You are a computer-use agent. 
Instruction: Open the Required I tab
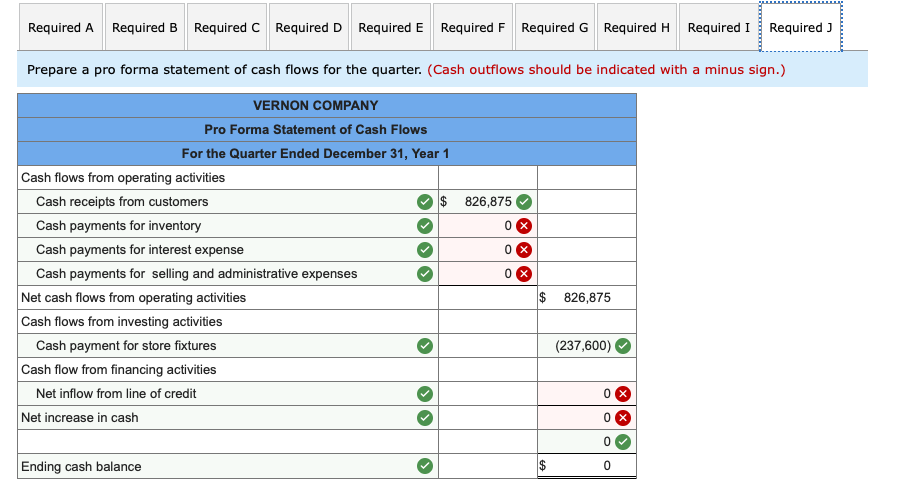(719, 27)
